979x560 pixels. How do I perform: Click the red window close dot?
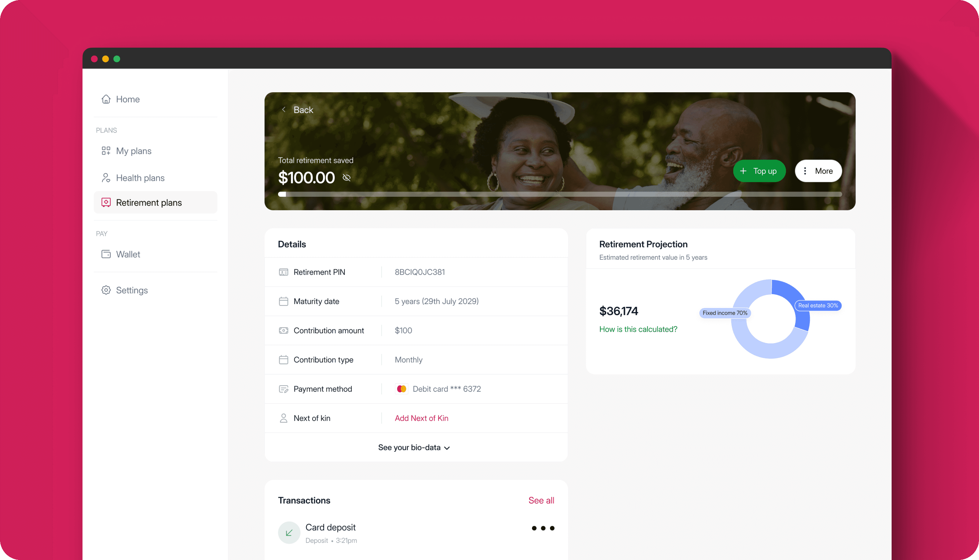(94, 59)
